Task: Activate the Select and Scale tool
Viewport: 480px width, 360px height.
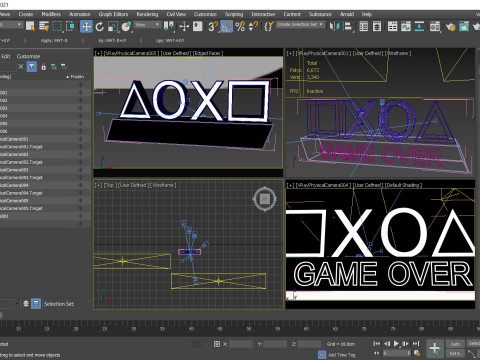Action: pyautogui.click(x=113, y=26)
